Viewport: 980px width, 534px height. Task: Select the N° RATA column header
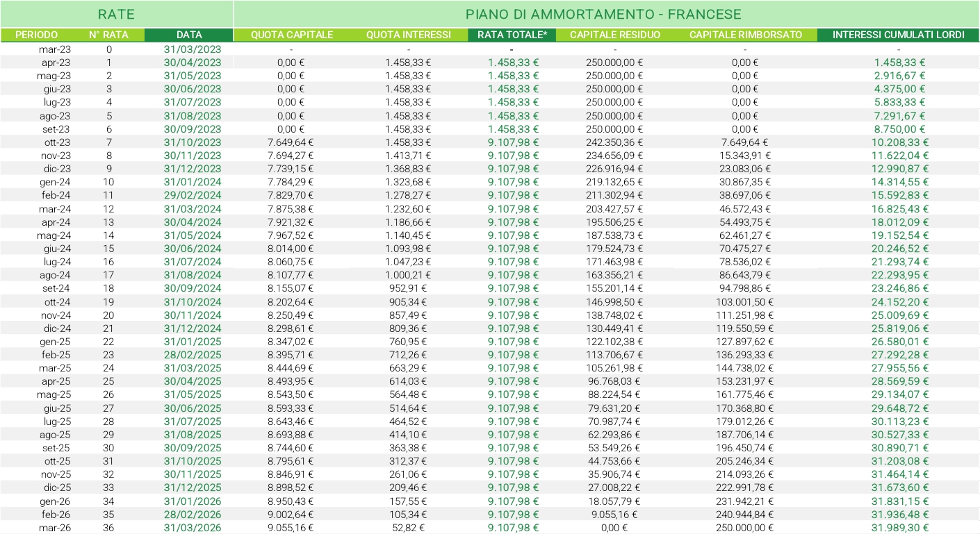[x=108, y=35]
